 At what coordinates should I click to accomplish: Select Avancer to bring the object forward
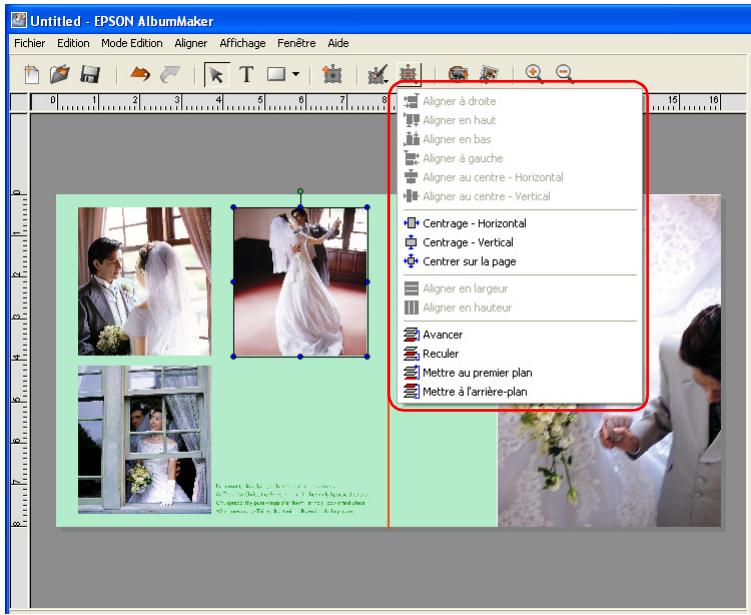click(x=520, y=334)
